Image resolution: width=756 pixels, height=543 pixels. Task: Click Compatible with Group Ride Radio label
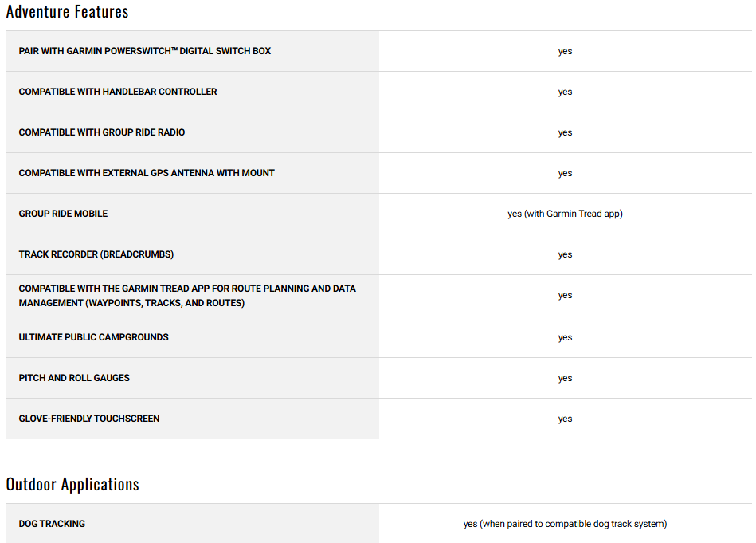[102, 132]
